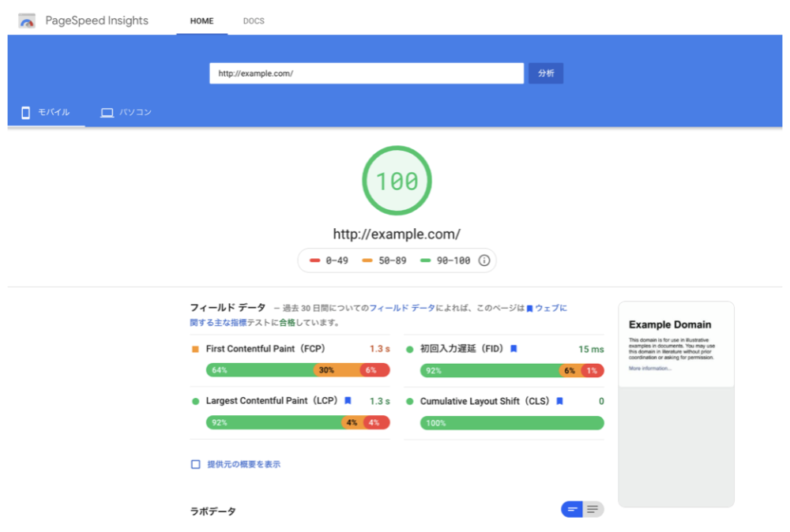Click the bookmark icon next to FID
790x532 pixels.
(x=513, y=349)
